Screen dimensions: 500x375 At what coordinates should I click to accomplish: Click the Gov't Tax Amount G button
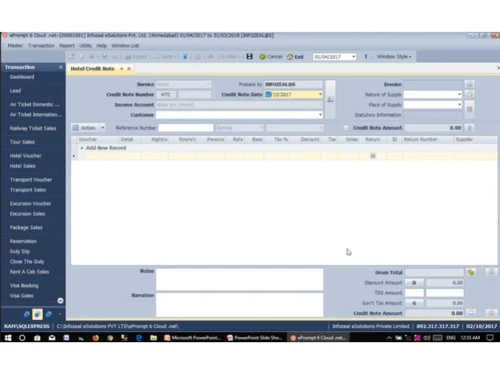click(414, 303)
